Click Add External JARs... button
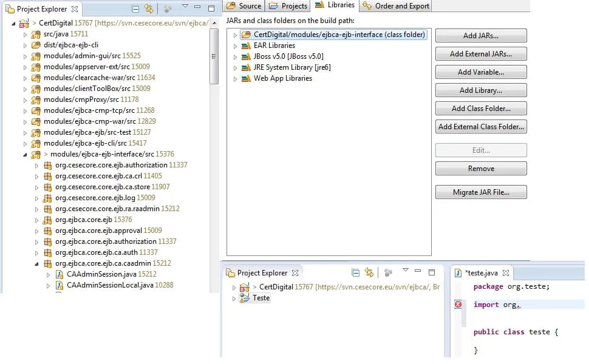 click(x=481, y=54)
